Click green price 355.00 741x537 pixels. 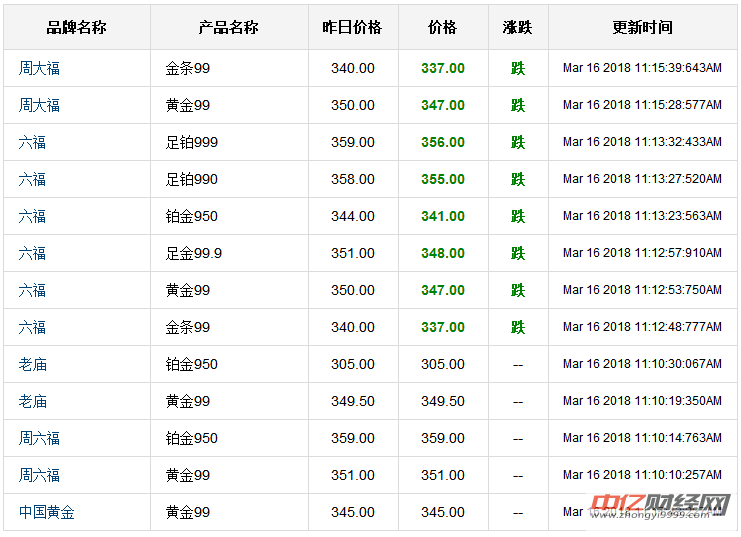pyautogui.click(x=443, y=180)
